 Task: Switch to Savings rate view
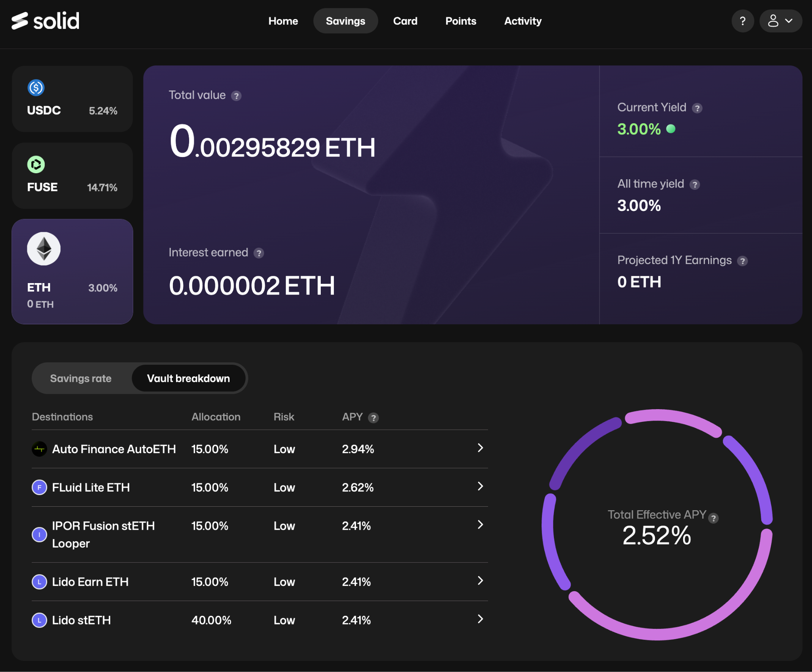click(x=81, y=378)
